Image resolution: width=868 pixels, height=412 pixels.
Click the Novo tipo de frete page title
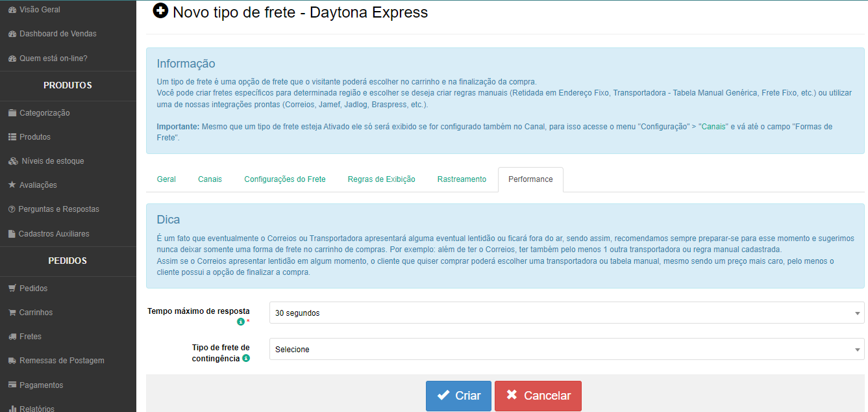point(300,12)
